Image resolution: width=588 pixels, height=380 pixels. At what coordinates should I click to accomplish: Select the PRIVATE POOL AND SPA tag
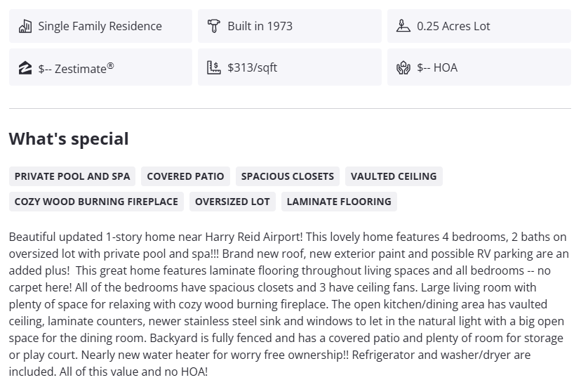[x=72, y=176]
